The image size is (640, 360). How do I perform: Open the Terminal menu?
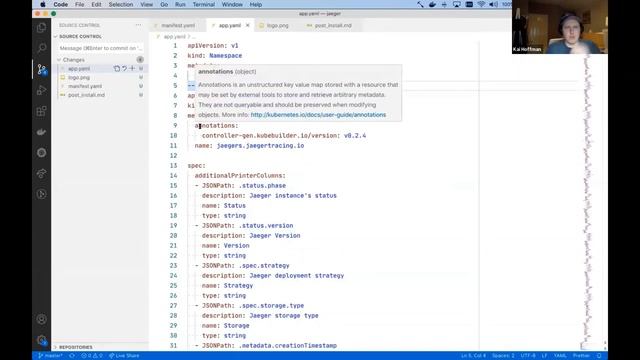click(204, 4)
